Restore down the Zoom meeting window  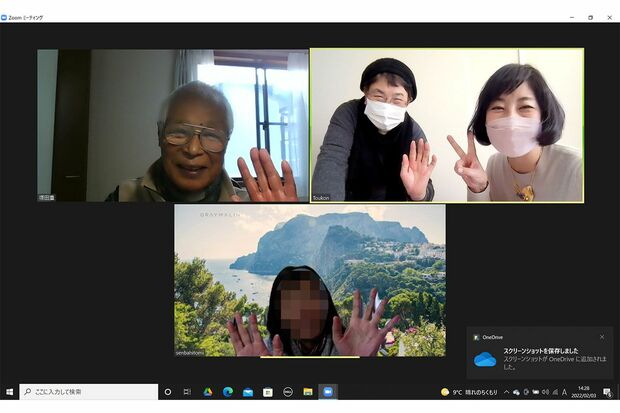point(590,17)
